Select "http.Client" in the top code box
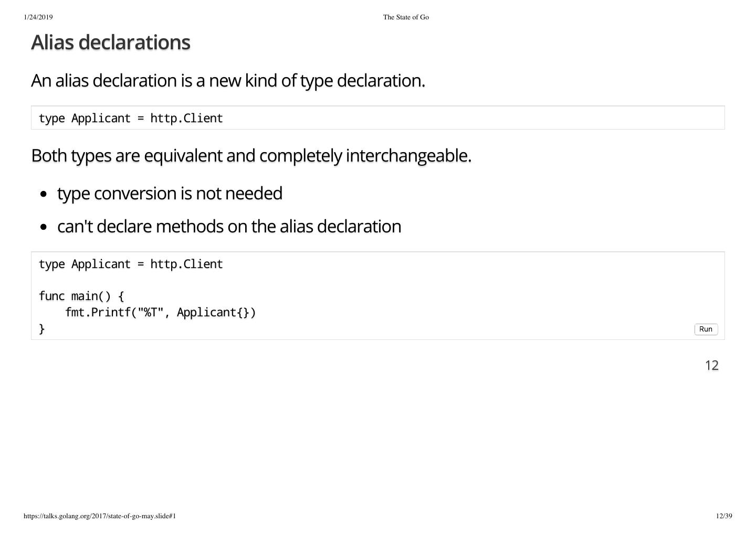 (186, 119)
